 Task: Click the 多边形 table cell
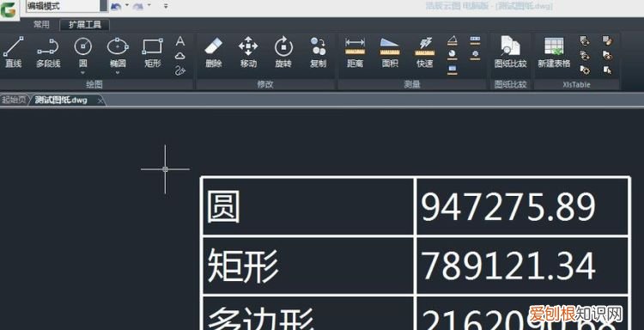click(x=307, y=313)
